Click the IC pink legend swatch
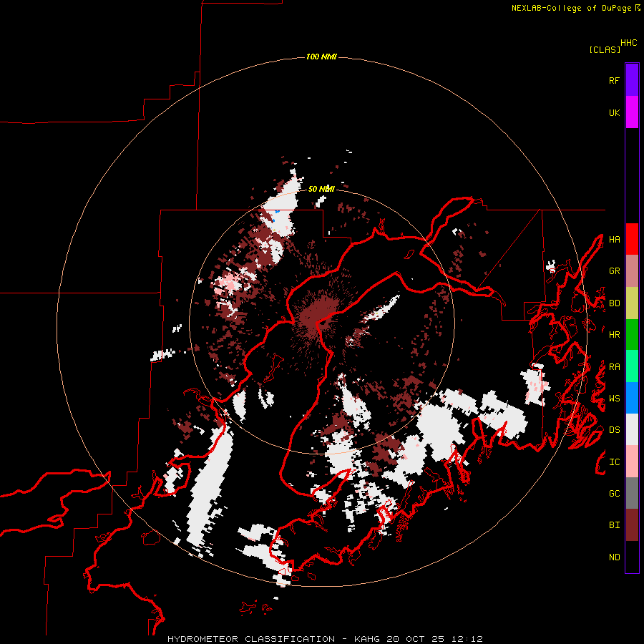Image resolution: width=644 pixels, height=644 pixels. tap(632, 462)
